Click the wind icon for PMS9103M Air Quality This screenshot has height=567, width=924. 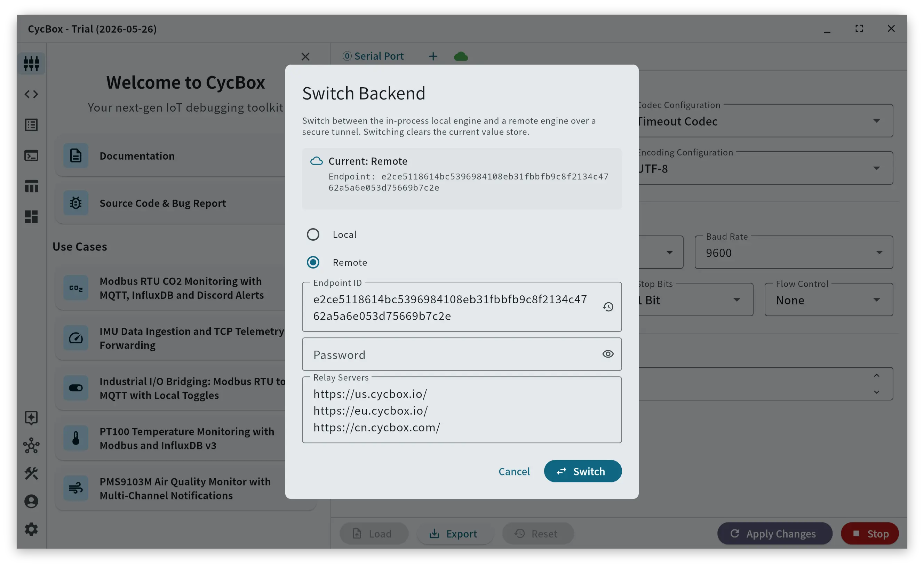(76, 488)
